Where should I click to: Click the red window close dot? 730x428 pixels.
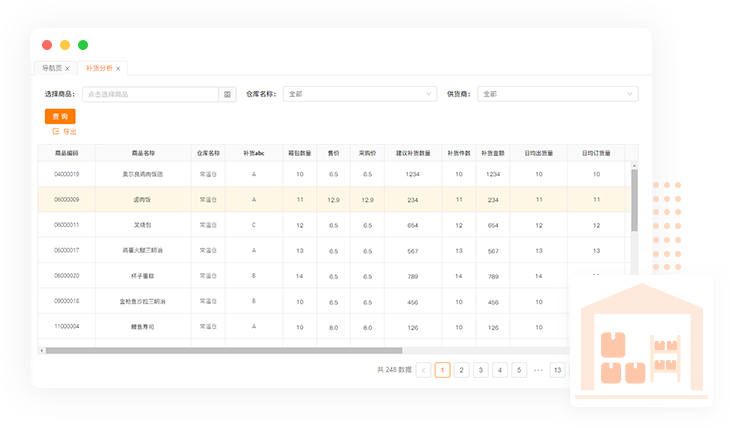pos(47,45)
